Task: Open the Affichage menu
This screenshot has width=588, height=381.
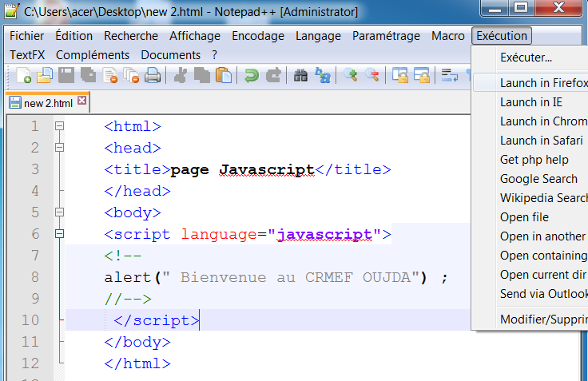Action: click(x=195, y=36)
